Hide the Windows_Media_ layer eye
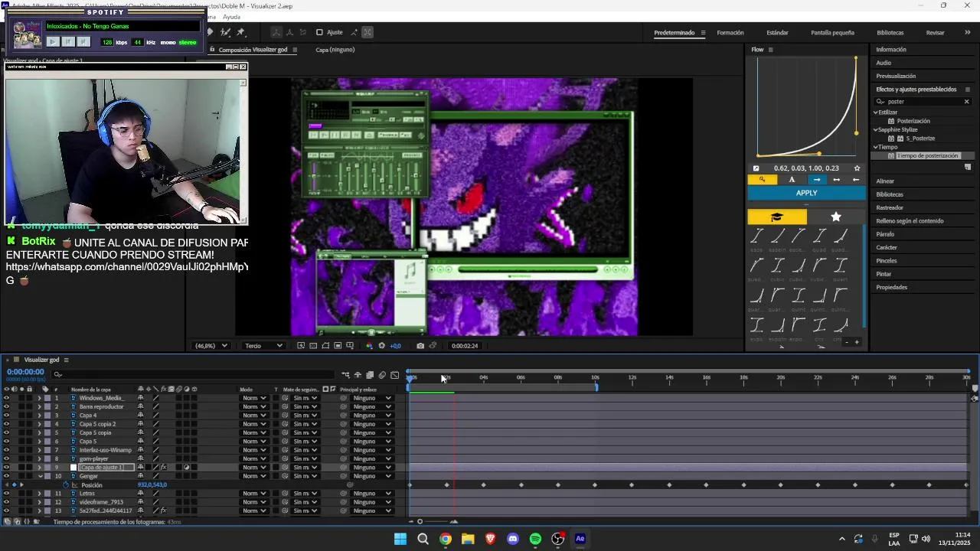 coord(7,398)
